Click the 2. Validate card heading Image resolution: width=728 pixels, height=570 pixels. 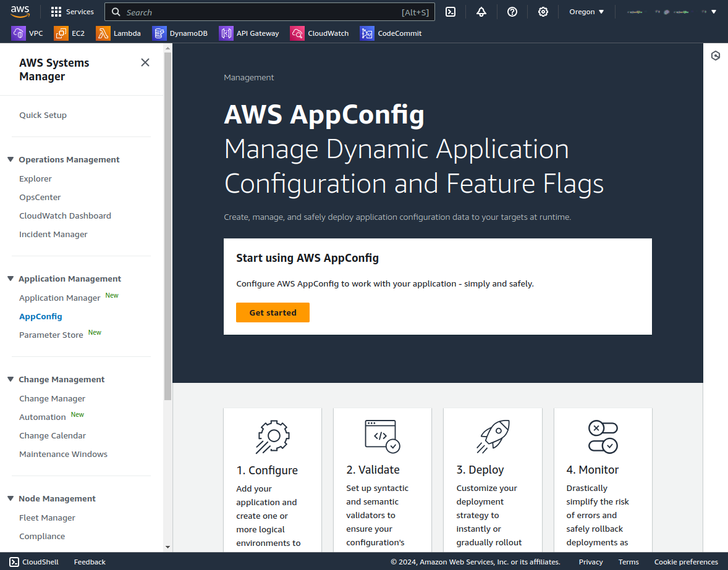(x=373, y=469)
